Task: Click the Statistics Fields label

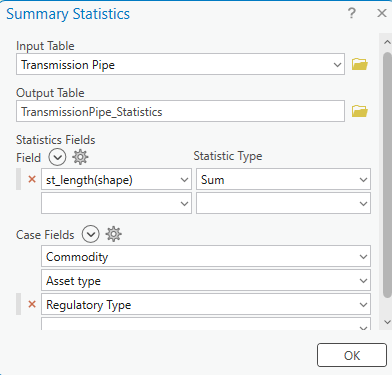Action: click(x=56, y=140)
